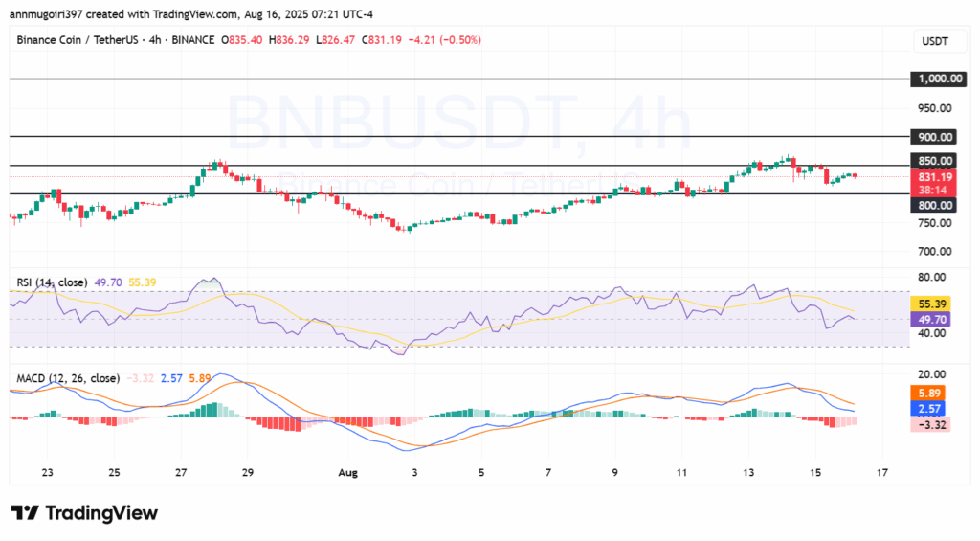Click the 900.00 horizontal line label
The height and width of the screenshot is (541, 980).
[934, 137]
